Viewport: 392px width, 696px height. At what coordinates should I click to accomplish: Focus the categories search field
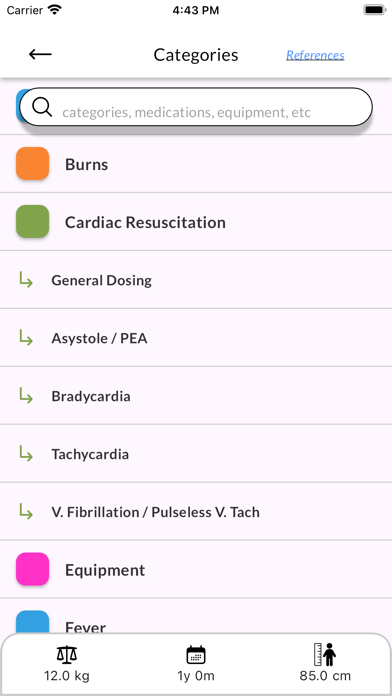(196, 107)
